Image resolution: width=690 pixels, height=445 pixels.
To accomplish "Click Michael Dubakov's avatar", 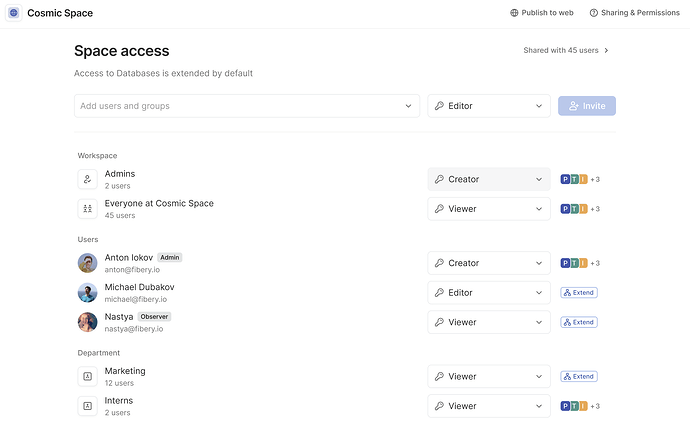I will coord(88,292).
